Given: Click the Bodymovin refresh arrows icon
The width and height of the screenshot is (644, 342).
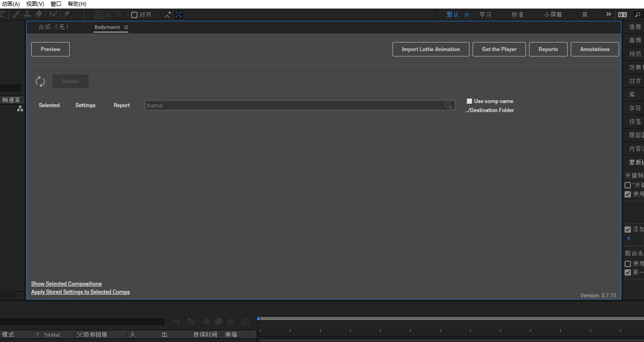Looking at the screenshot, I should (40, 81).
